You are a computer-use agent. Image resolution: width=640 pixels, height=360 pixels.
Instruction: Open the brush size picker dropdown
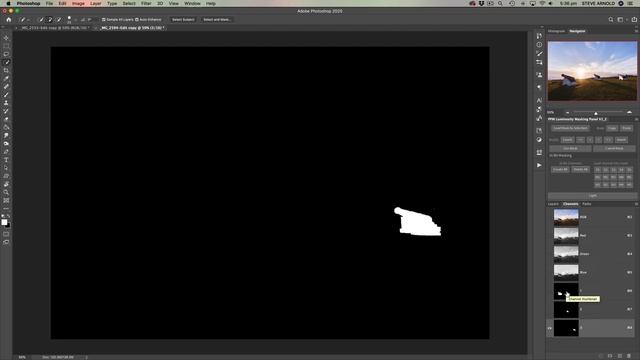(75, 20)
